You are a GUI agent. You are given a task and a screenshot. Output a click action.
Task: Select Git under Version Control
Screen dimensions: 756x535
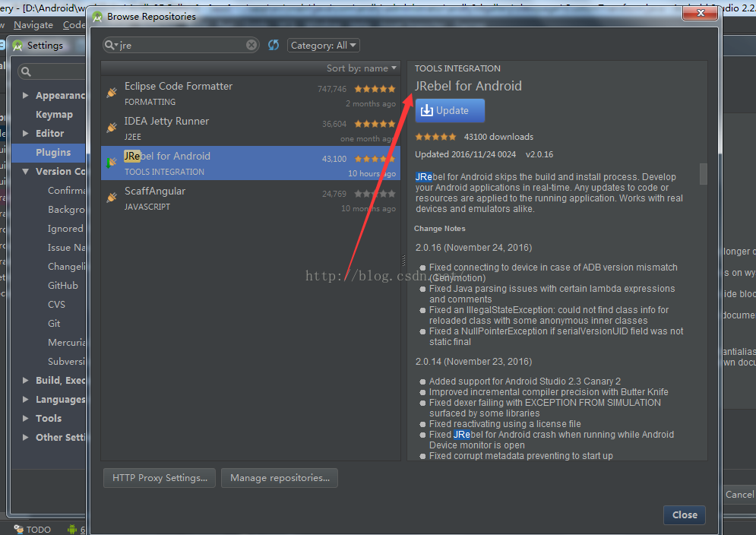click(x=54, y=324)
